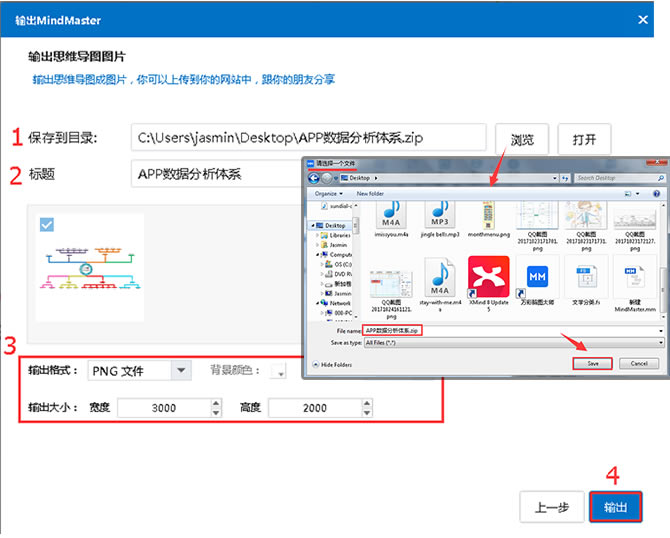
Task: Increase height with up stepper arrow
Action: tap(367, 403)
